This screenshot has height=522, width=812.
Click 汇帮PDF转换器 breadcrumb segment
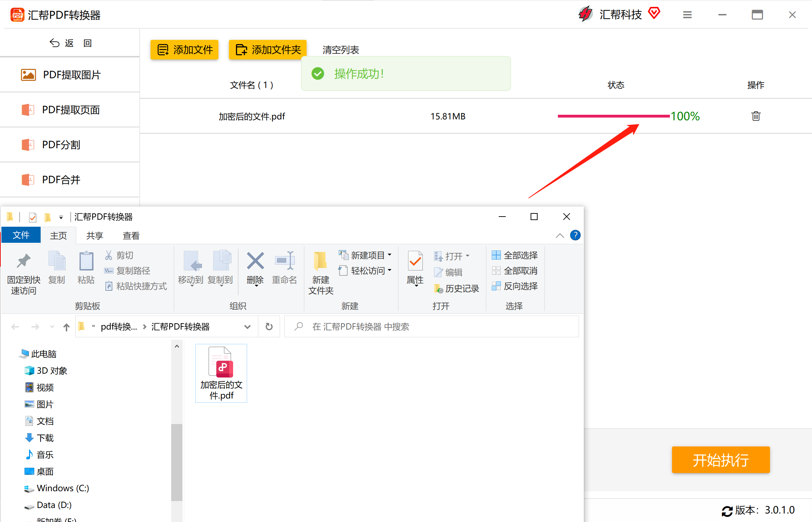(180, 327)
